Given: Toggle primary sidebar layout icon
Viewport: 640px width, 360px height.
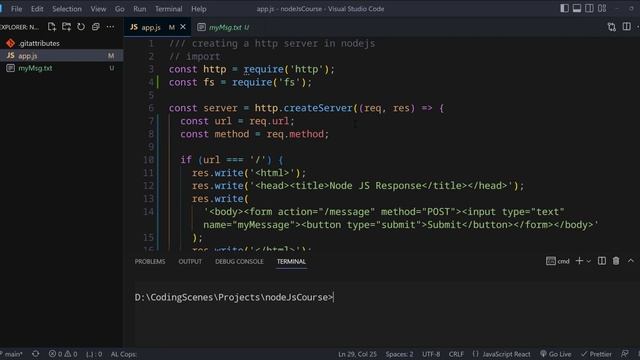Looking at the screenshot, I should click(x=564, y=8).
